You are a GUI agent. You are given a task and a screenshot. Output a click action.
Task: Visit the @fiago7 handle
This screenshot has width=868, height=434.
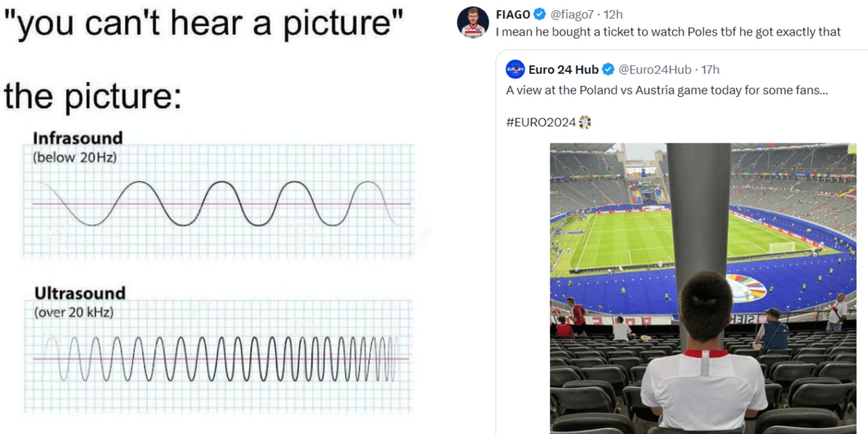[x=572, y=15]
